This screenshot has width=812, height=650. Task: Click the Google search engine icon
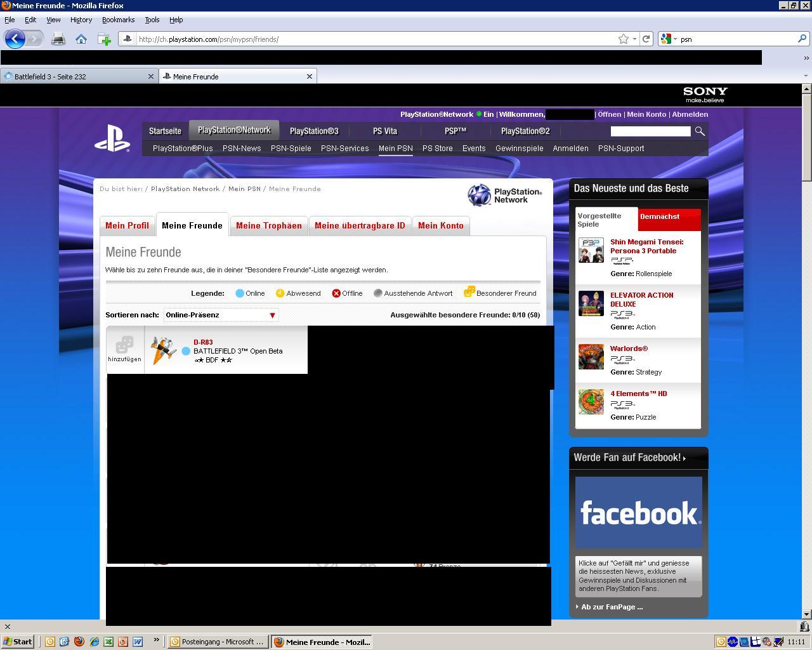tap(665, 39)
